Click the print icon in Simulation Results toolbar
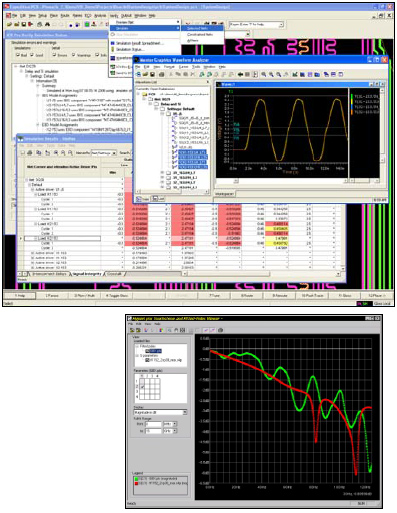Screen dimensions: 397x513 point(30,153)
